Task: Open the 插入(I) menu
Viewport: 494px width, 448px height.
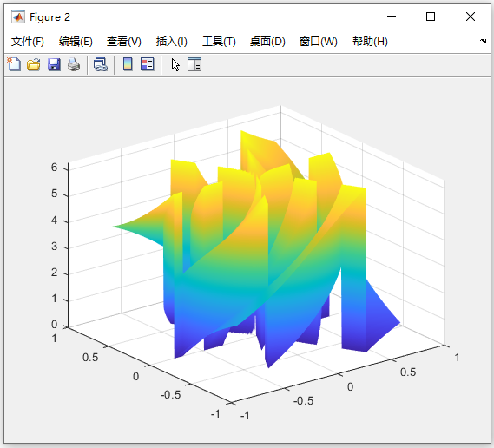Action: tap(171, 42)
